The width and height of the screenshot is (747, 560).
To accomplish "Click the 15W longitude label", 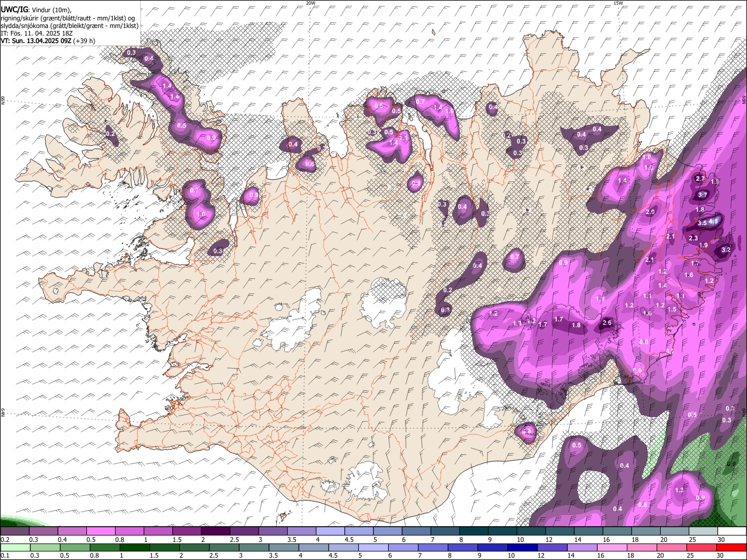I will pos(618,3).
